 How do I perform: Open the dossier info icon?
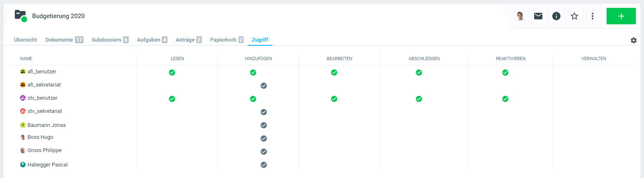click(x=556, y=16)
